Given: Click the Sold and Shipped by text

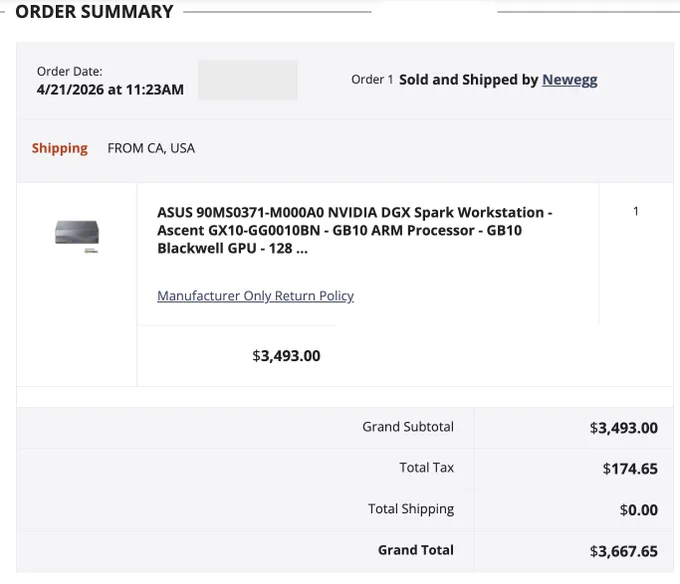Looking at the screenshot, I should [468, 80].
